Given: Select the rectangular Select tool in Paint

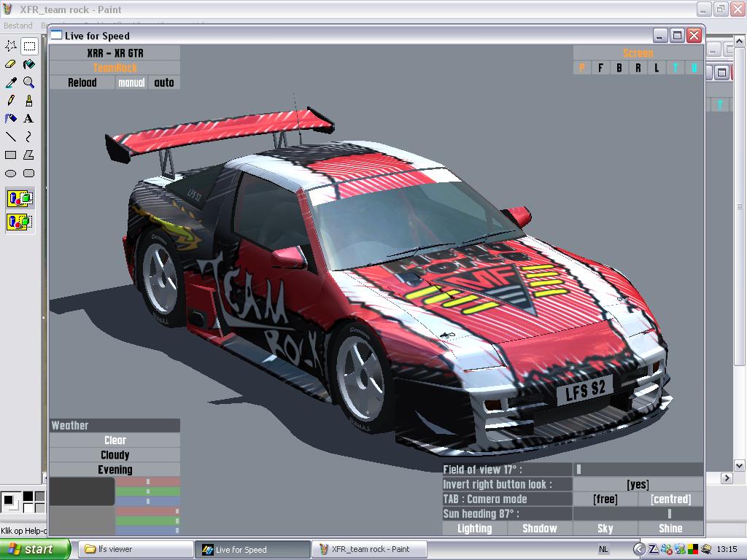Looking at the screenshot, I should coord(29,46).
